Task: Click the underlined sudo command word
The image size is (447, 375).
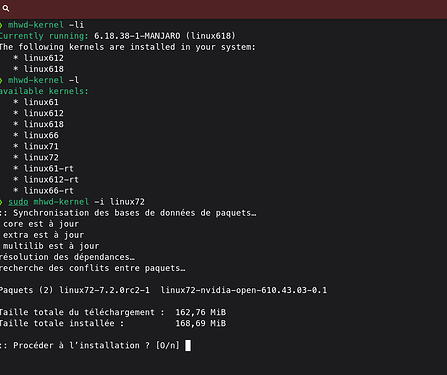Action: [18, 202]
